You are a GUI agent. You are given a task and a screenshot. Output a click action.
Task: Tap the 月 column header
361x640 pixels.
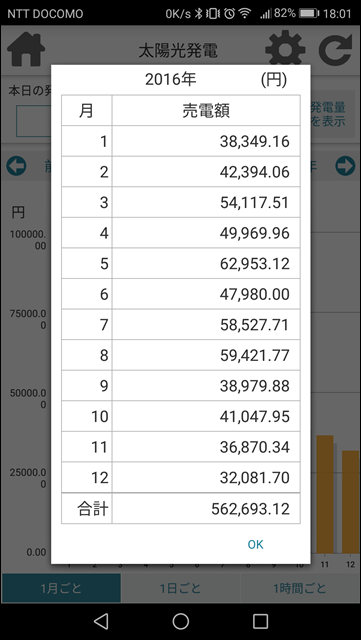coord(87,111)
